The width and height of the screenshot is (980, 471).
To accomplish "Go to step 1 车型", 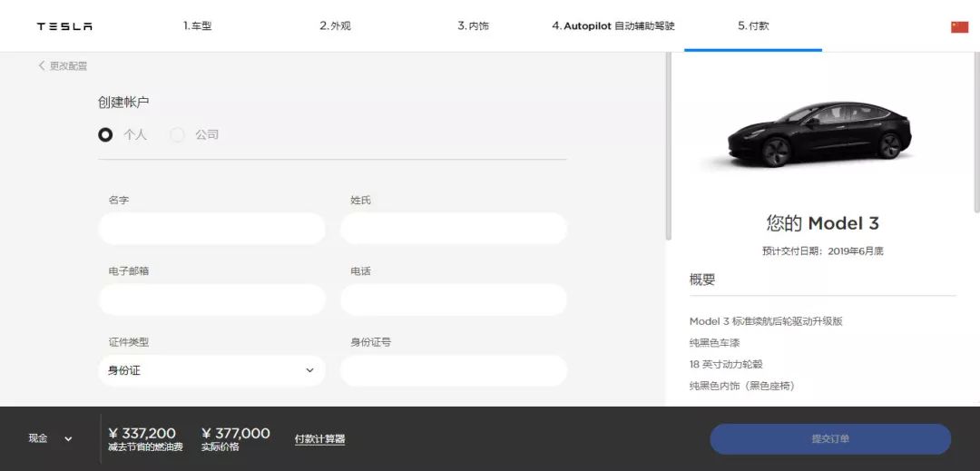I will 198,26.
